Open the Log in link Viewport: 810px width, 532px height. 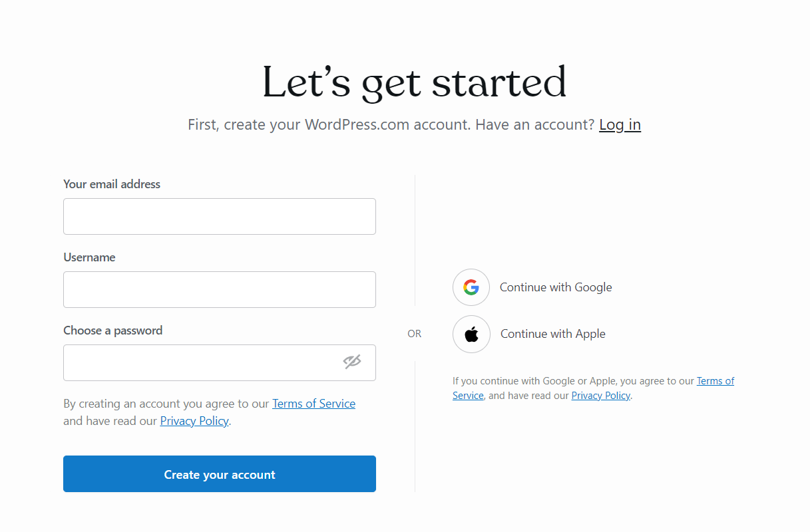click(620, 124)
